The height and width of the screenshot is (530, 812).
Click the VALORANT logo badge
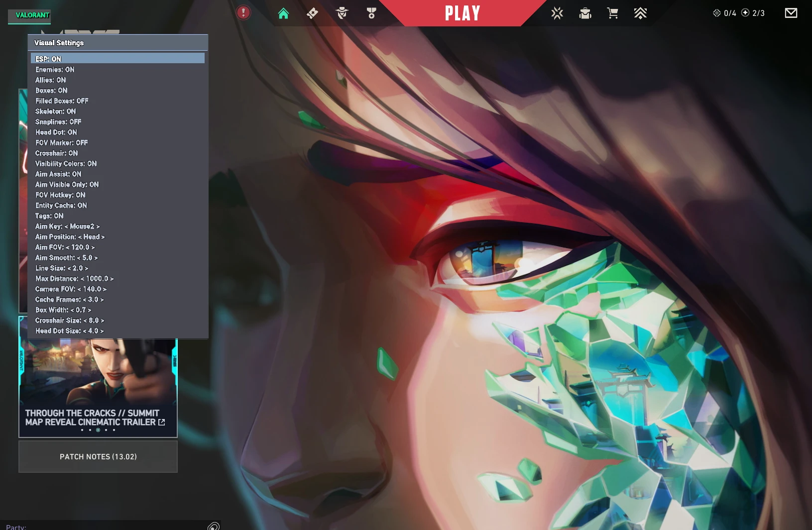(29, 16)
